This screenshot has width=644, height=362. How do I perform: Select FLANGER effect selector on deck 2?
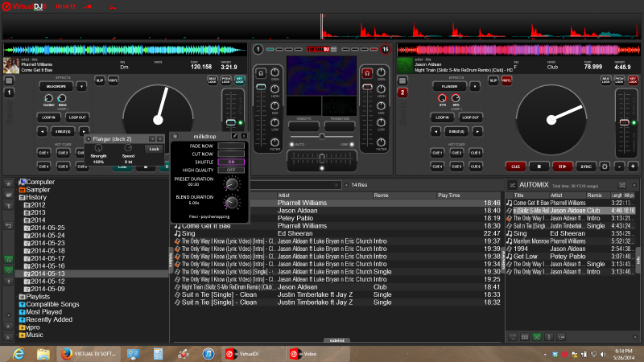pyautogui.click(x=450, y=87)
